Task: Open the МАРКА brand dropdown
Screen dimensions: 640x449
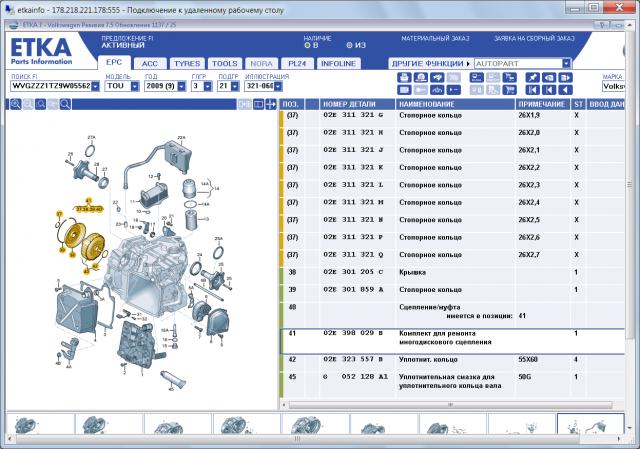Action: tap(613, 86)
